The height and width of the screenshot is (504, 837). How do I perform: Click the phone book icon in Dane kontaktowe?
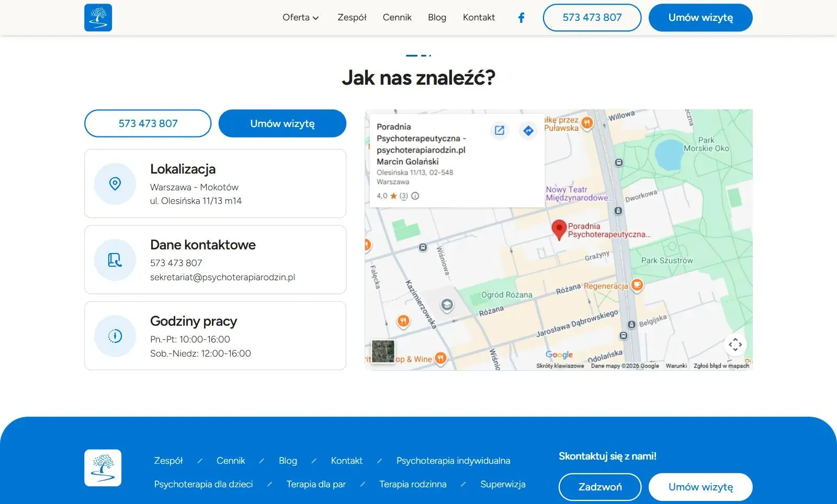pos(115,260)
